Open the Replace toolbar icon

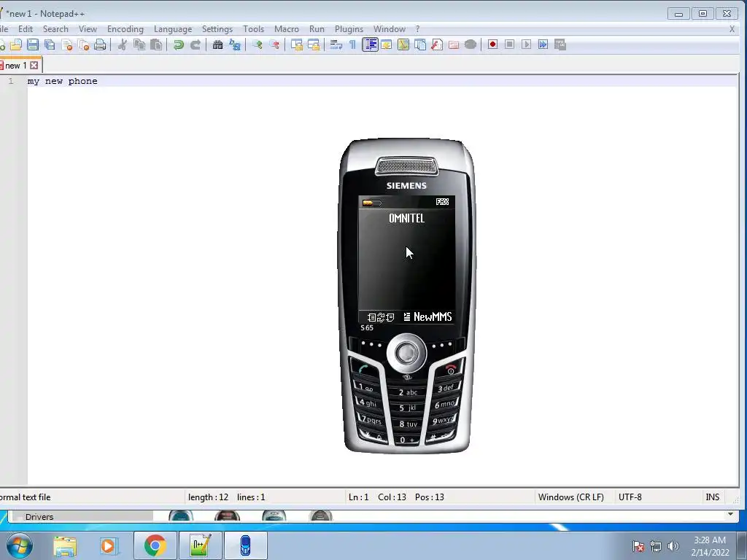click(x=235, y=44)
